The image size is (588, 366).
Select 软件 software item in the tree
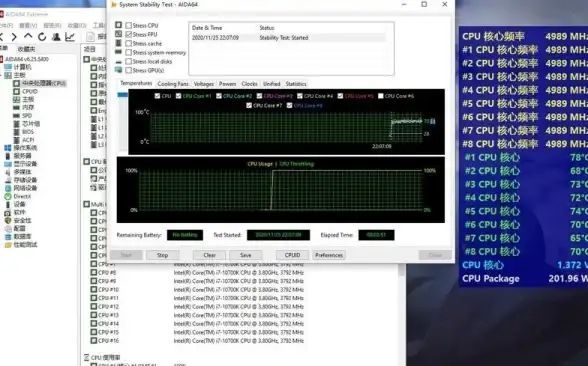(x=20, y=212)
